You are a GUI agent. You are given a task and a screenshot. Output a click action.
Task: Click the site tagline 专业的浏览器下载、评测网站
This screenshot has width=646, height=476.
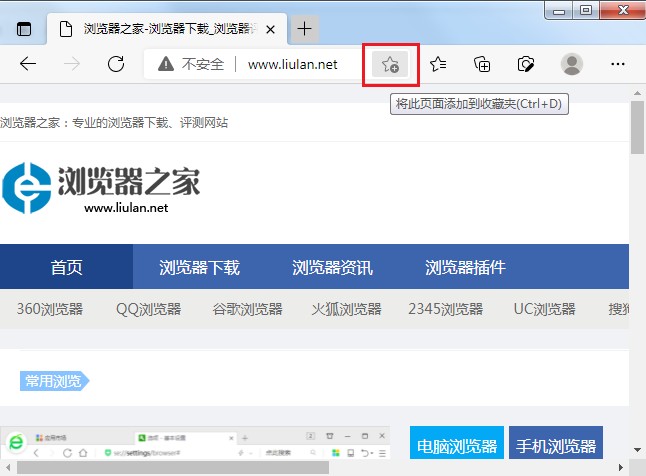point(150,122)
